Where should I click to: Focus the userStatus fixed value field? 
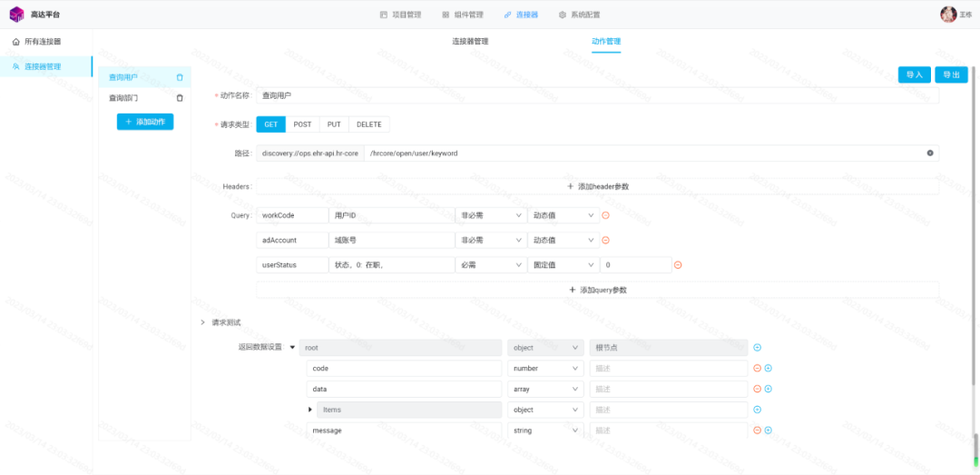(635, 265)
